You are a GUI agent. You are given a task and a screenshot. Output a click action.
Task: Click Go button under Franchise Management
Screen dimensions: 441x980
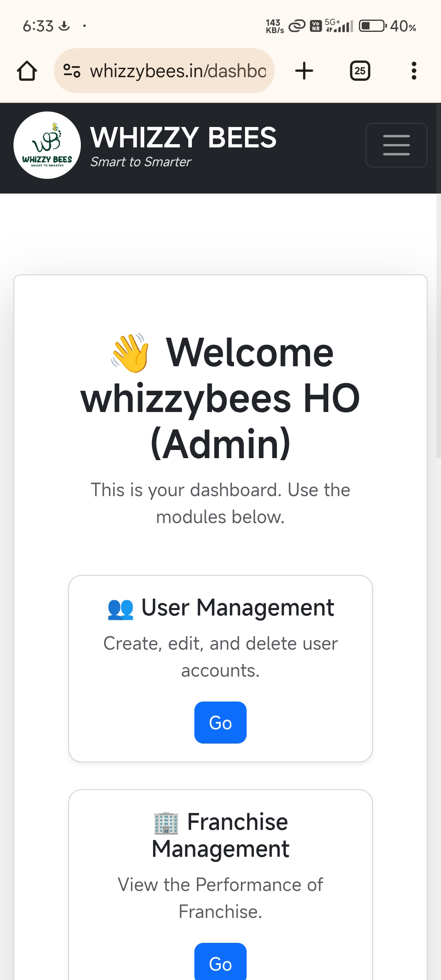220,961
